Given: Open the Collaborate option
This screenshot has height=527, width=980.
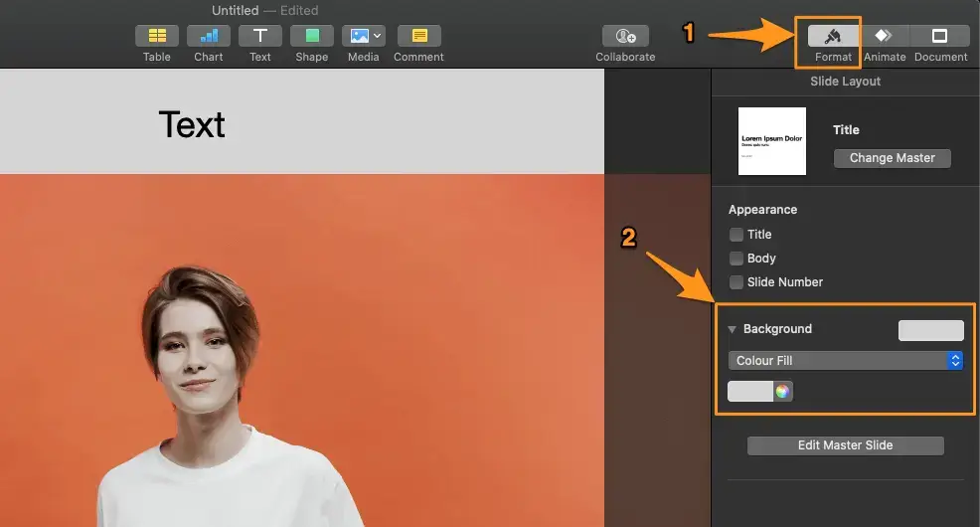Looking at the screenshot, I should tap(625, 36).
